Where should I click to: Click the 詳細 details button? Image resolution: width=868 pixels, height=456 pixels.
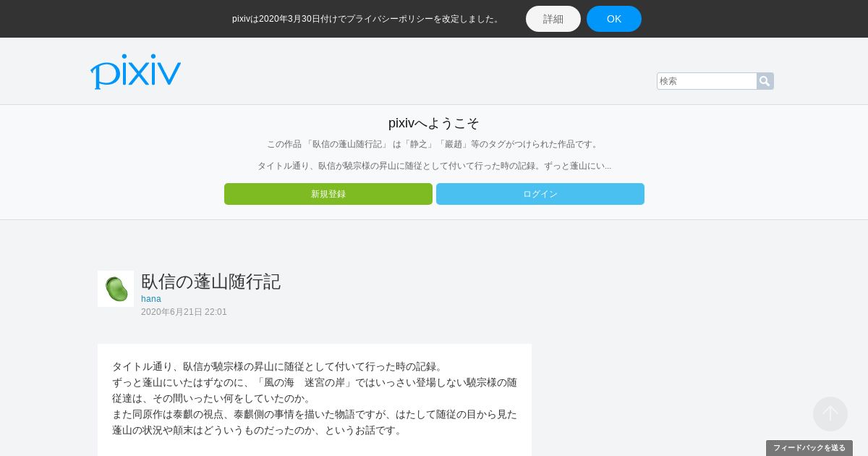click(x=553, y=19)
